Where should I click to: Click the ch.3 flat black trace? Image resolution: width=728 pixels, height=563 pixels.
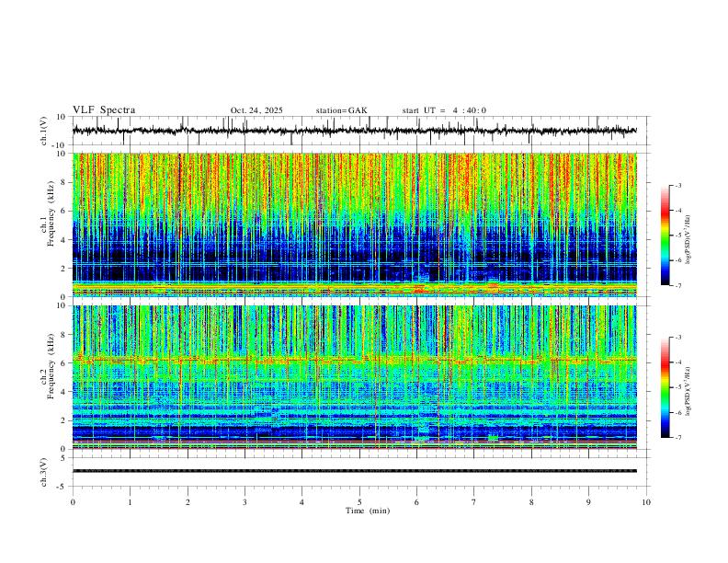[x=354, y=471]
